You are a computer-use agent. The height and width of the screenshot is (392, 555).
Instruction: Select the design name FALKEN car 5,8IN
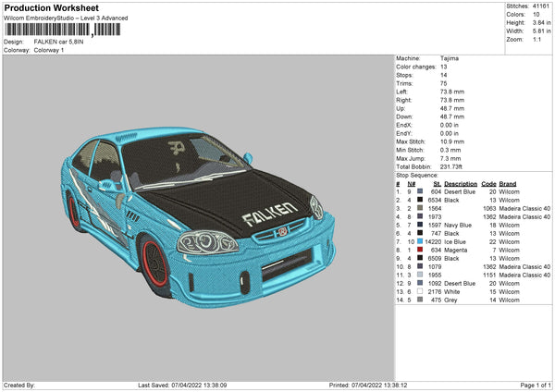59,42
